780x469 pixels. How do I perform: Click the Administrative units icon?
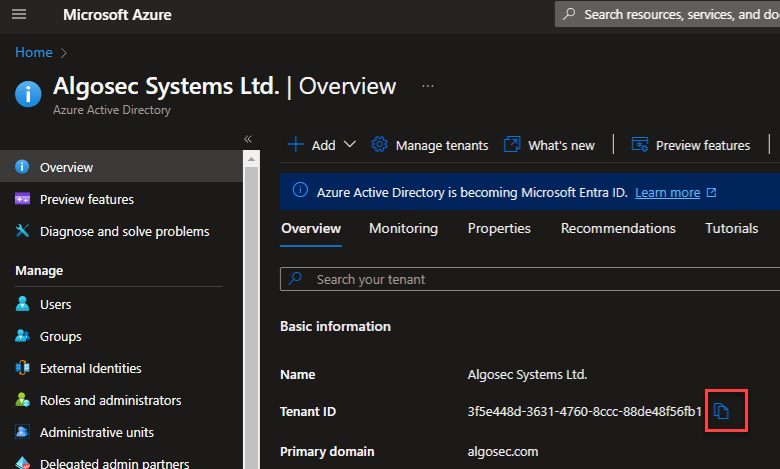pos(22,432)
